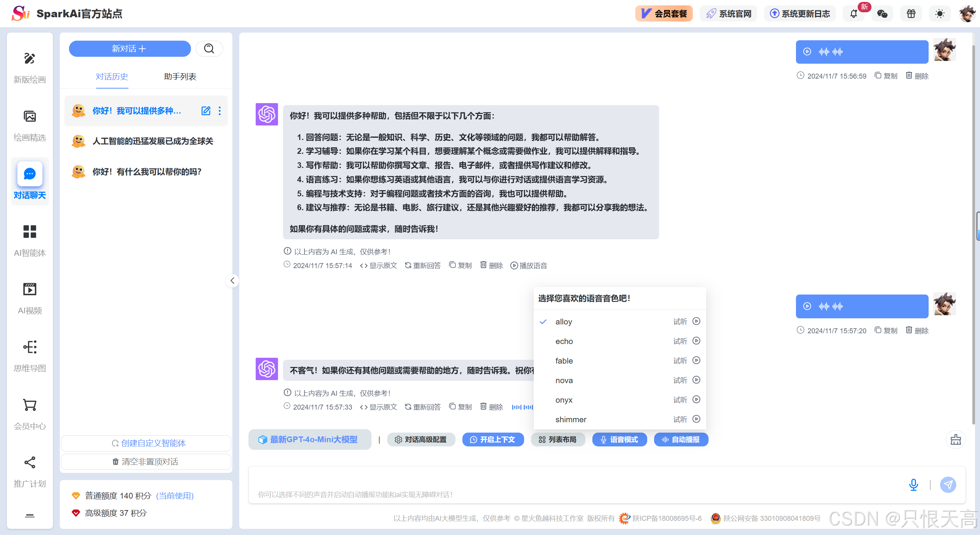
Task: Click the 新对话 new chat button
Action: coord(130,49)
